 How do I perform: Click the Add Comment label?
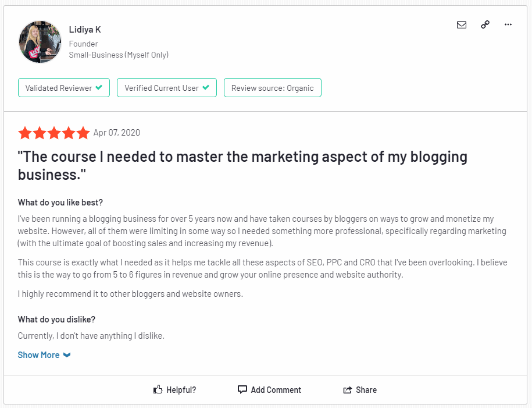276,389
